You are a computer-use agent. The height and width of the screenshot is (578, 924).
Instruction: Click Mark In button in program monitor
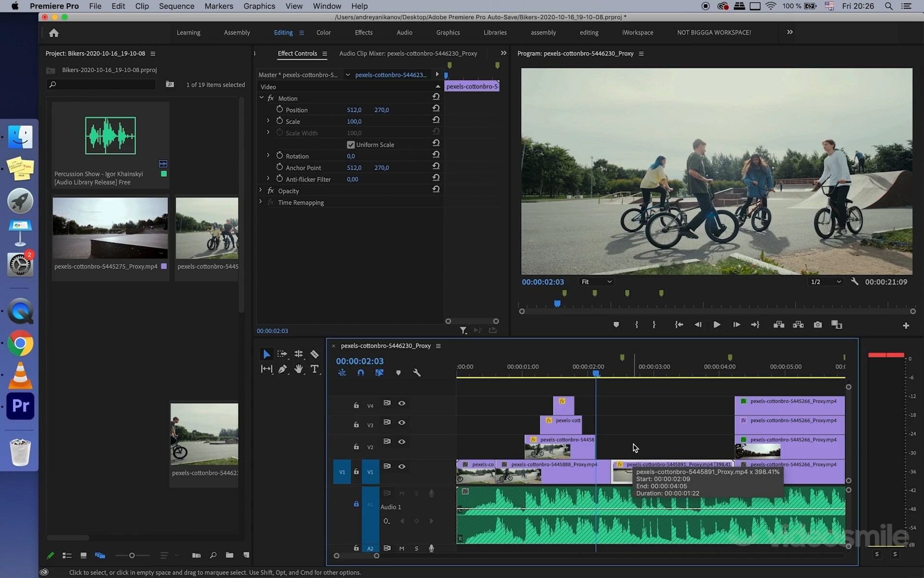click(636, 325)
